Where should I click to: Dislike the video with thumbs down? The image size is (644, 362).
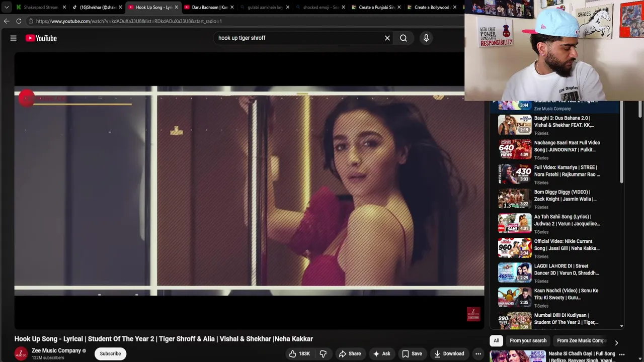click(x=323, y=353)
